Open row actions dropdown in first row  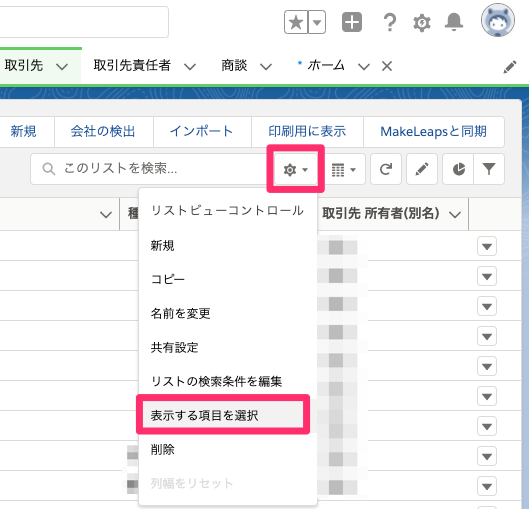point(486,247)
